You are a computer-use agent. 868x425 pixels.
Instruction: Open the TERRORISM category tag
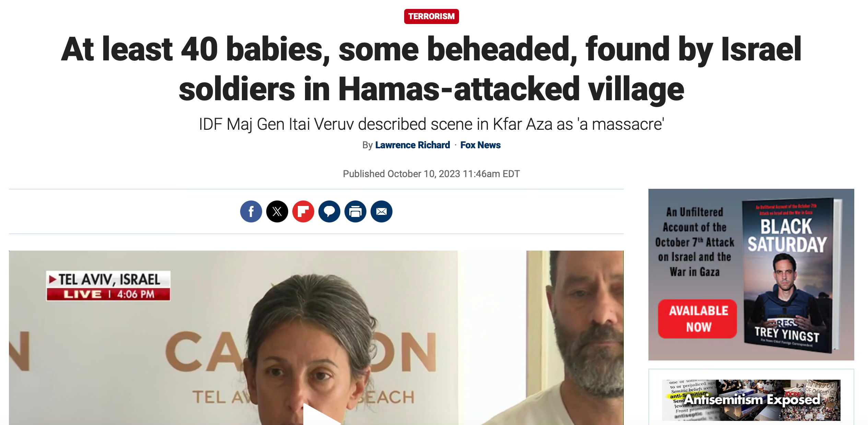(431, 16)
